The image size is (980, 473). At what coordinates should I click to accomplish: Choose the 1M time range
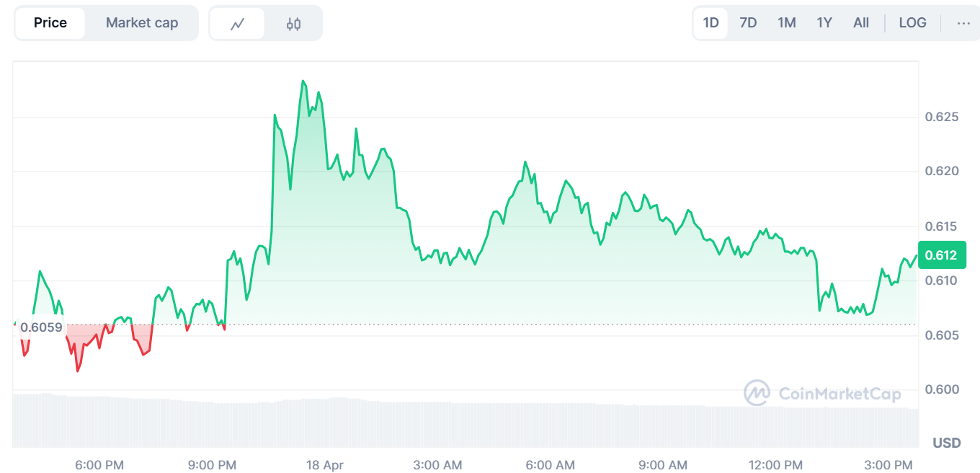[x=786, y=23]
